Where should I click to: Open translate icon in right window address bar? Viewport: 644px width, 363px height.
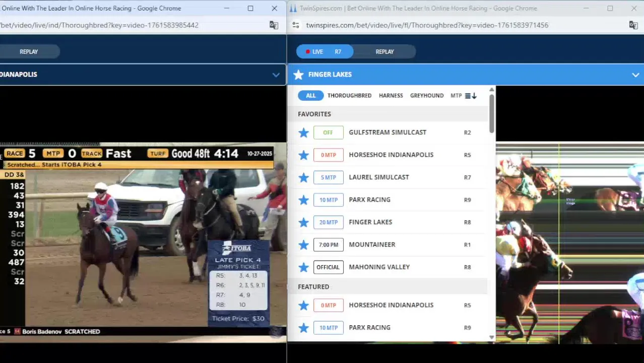click(x=633, y=25)
